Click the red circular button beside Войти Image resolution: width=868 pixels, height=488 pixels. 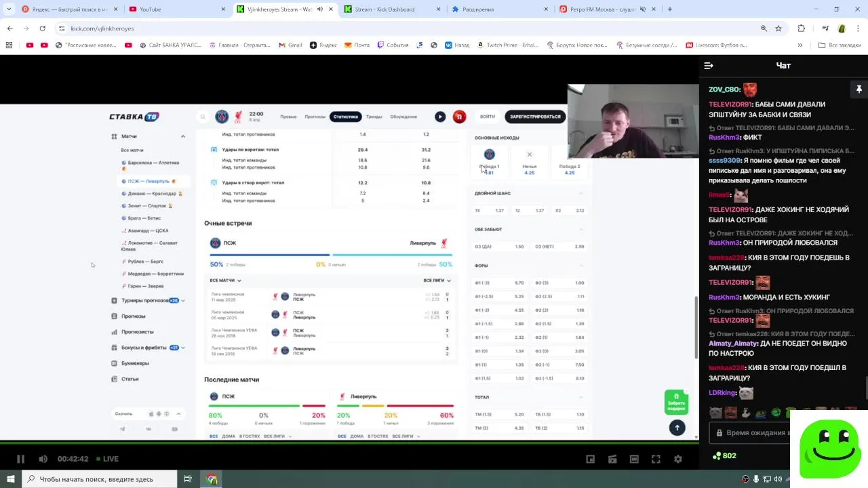(459, 117)
